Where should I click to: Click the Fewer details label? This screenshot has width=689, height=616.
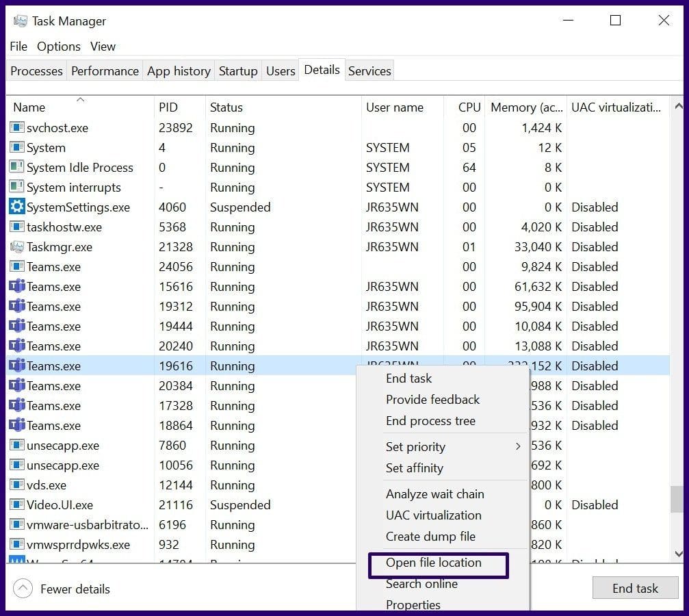(x=75, y=589)
